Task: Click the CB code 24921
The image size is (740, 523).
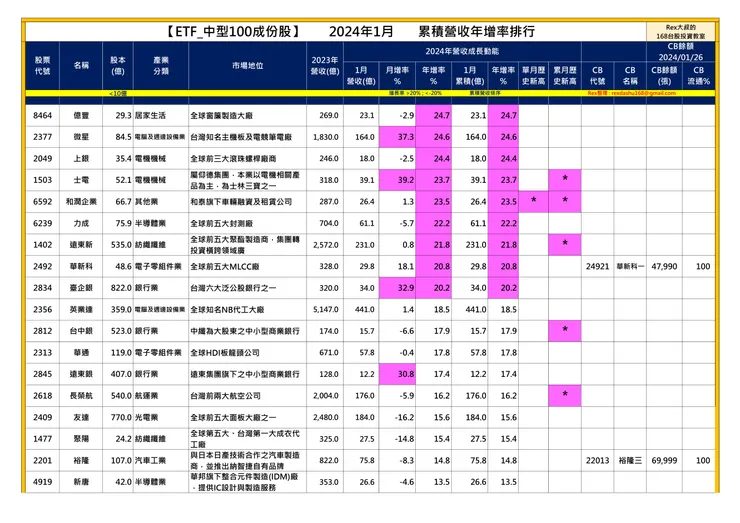Action: (597, 266)
